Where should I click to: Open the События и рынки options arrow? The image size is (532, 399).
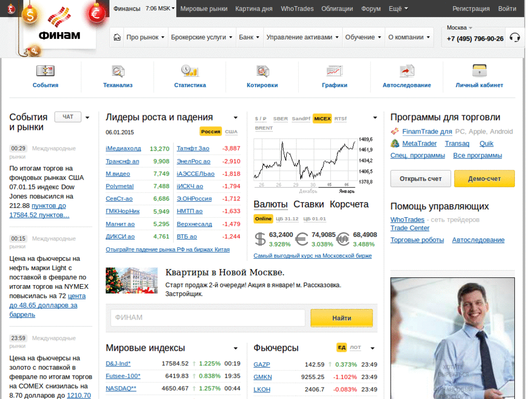click(87, 118)
